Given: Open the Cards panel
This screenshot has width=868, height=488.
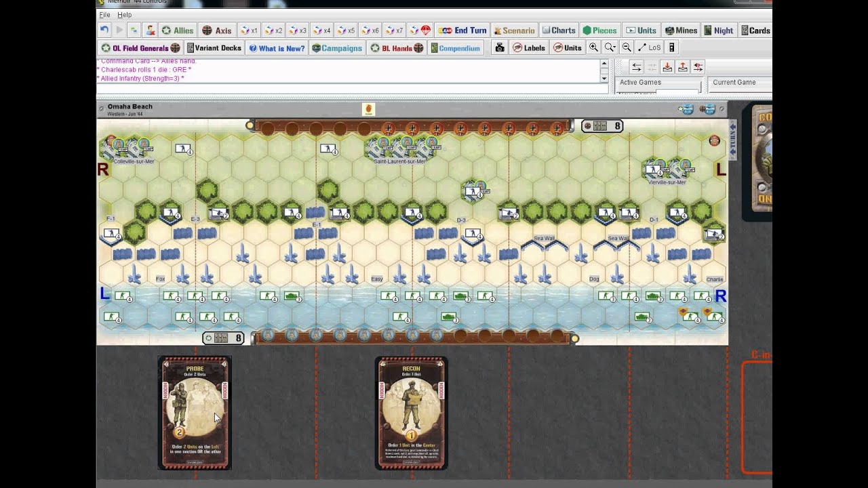Looking at the screenshot, I should tap(755, 30).
